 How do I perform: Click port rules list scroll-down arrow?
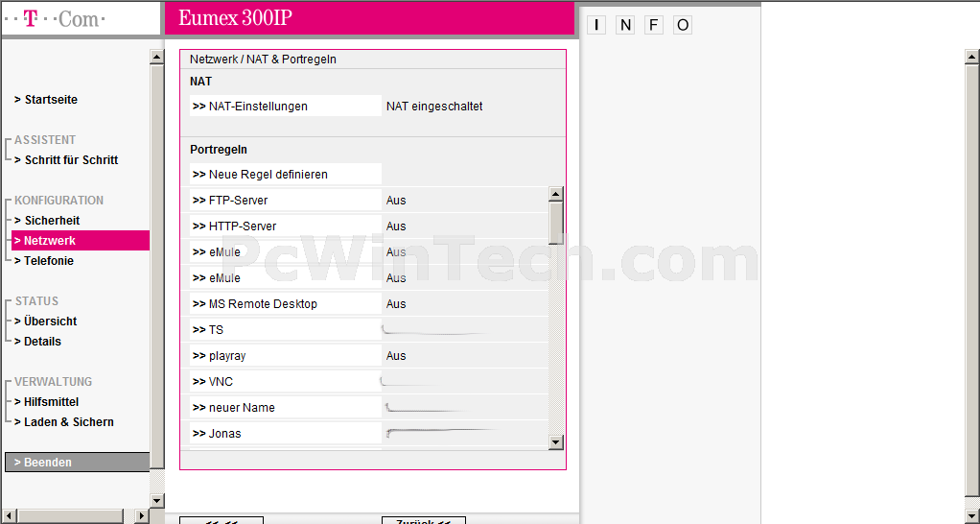[555, 442]
